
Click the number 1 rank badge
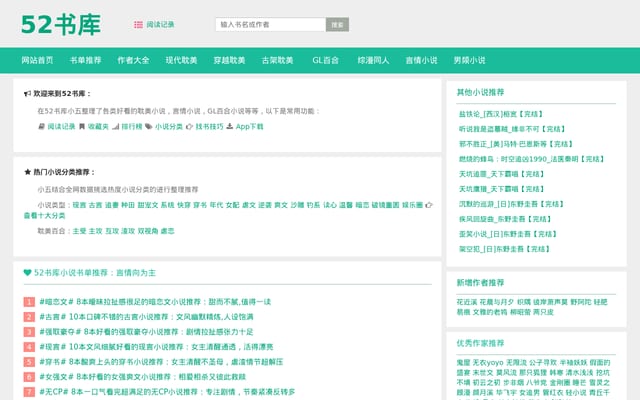[29, 302]
